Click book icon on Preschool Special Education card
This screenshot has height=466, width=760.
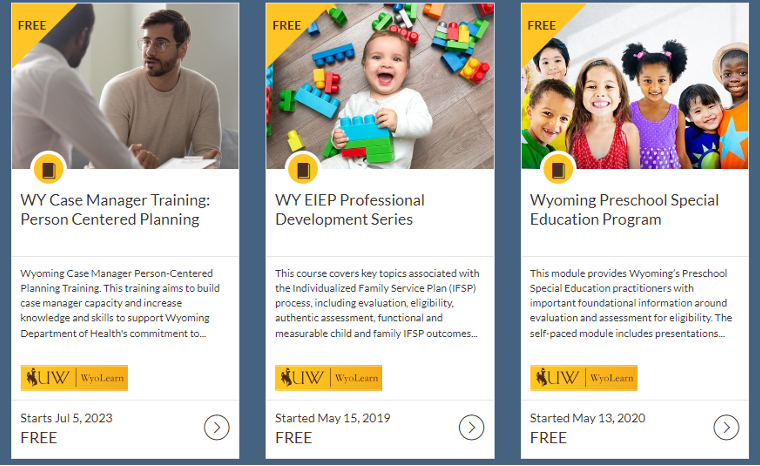coord(558,170)
